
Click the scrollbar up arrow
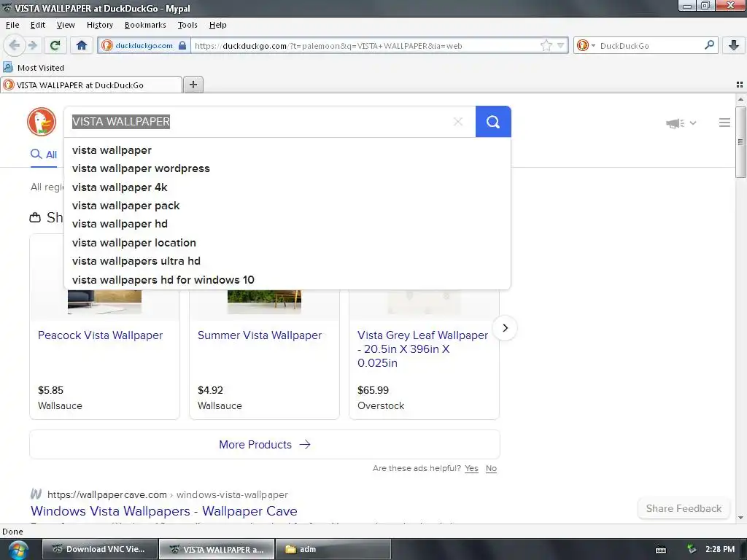pos(740,99)
